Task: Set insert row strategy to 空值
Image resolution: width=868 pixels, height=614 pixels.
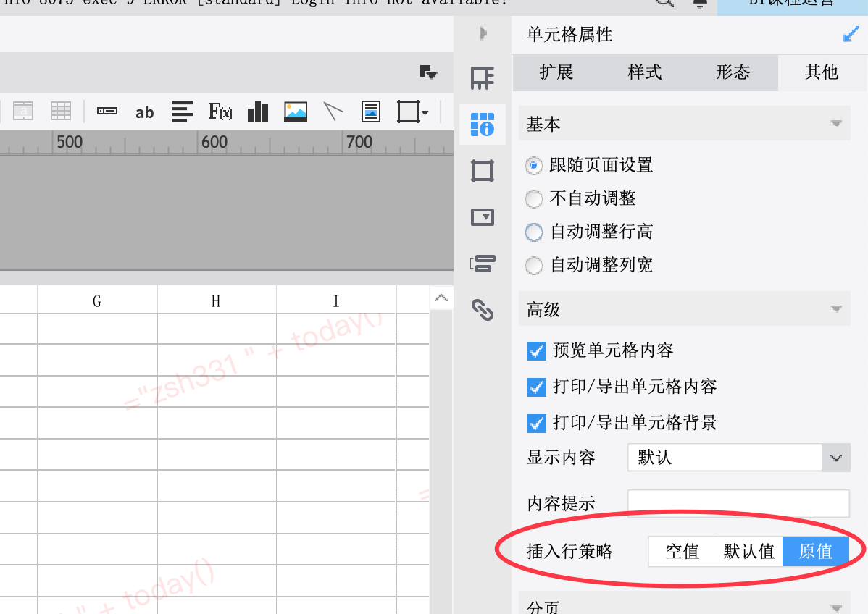Action: pyautogui.click(x=682, y=552)
